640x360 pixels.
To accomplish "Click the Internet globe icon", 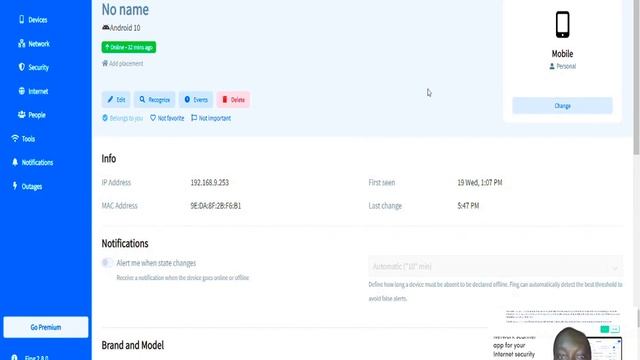I will pos(22,91).
